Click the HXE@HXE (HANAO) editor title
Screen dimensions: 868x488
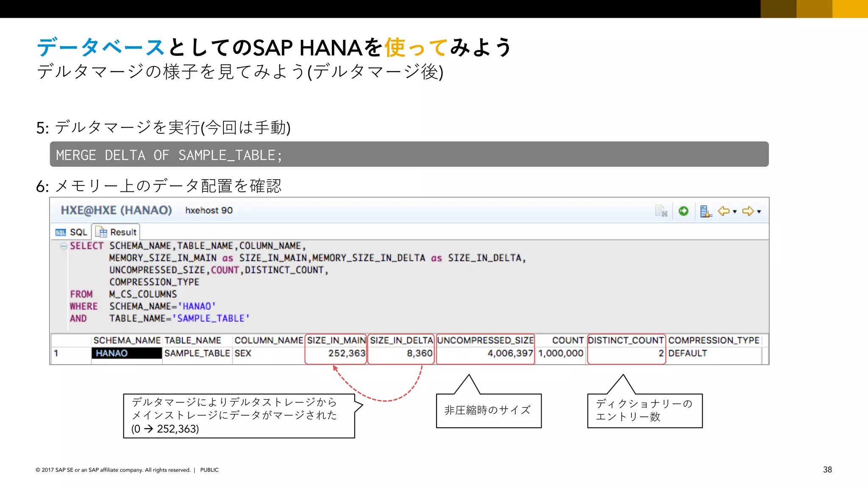tap(116, 210)
